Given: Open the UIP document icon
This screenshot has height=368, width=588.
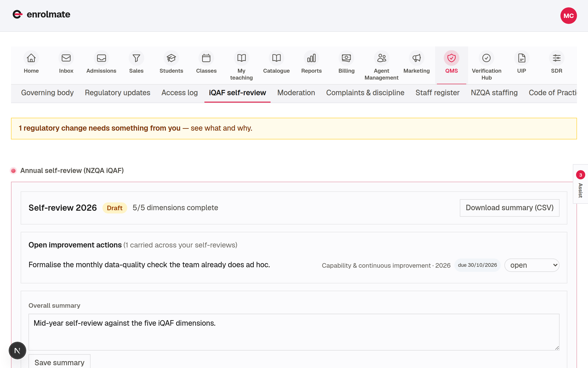Looking at the screenshot, I should pos(522,58).
